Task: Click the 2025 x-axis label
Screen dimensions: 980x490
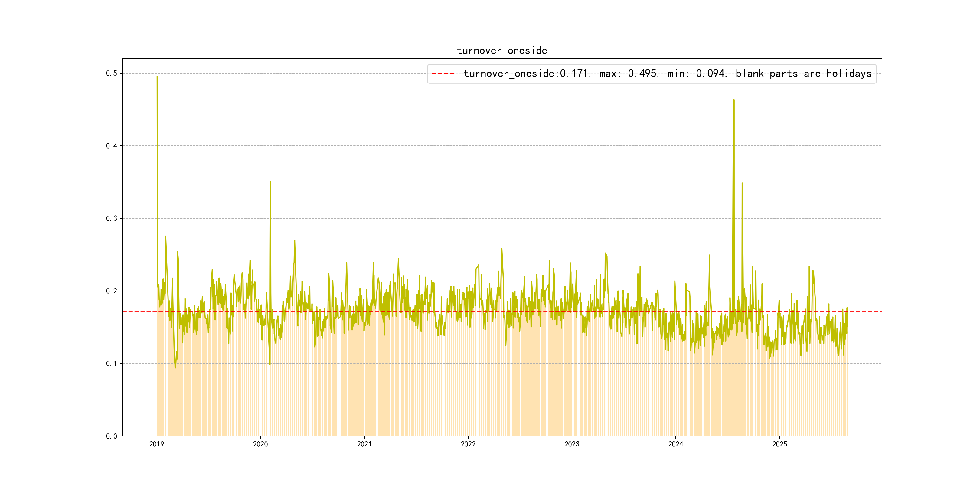Action: [779, 444]
